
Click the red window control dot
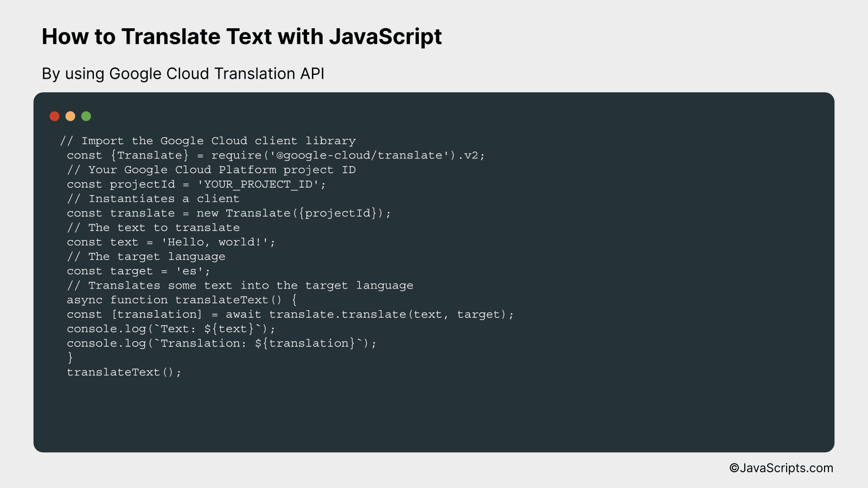pos(54,115)
